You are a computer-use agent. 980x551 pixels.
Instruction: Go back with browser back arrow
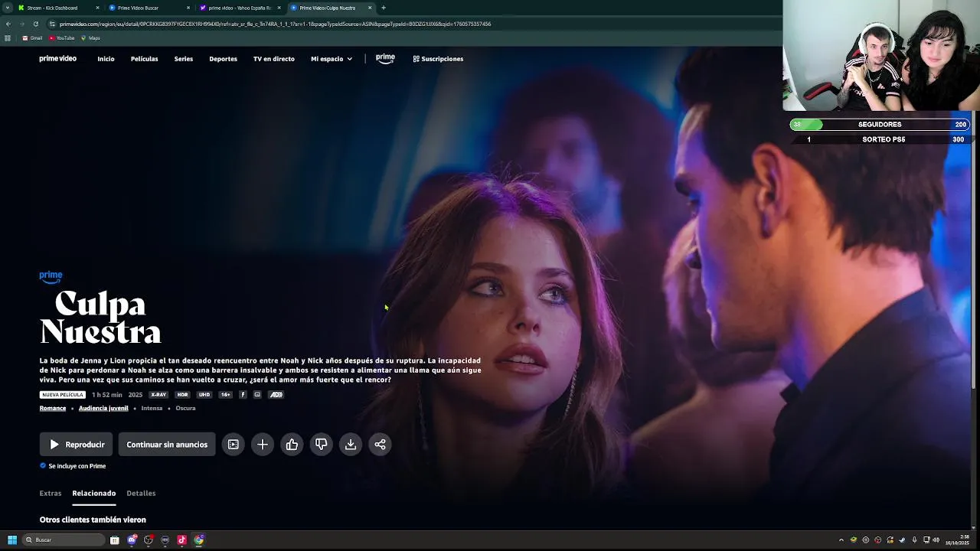click(x=8, y=24)
